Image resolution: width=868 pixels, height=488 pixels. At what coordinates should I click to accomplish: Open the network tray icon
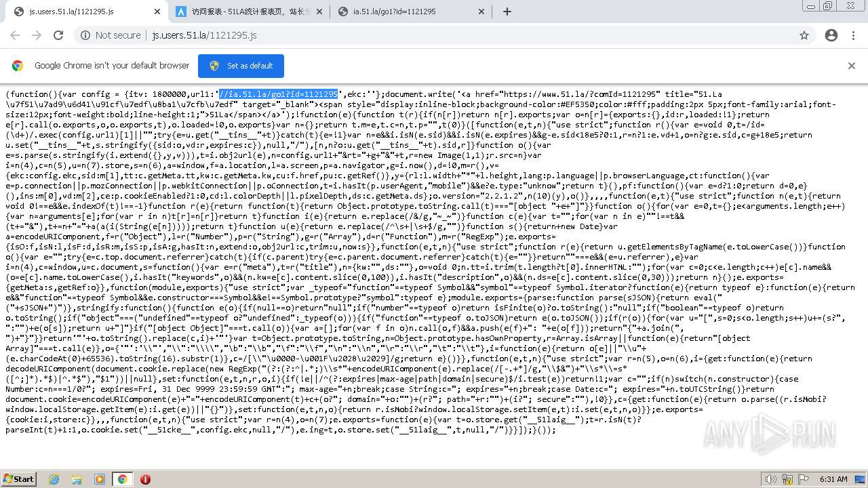pyautogui.click(x=786, y=479)
